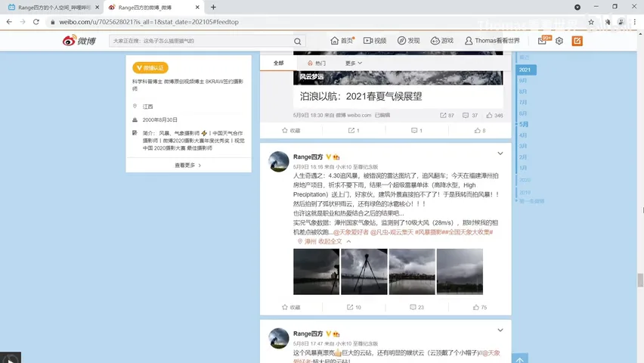Screen dimensions: 644x363
Task: Jump to 2019 in timeline
Action: tap(525, 192)
